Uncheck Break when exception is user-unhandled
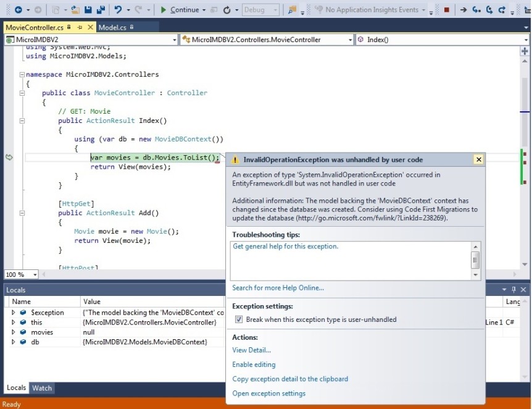532x409 pixels. [239, 319]
